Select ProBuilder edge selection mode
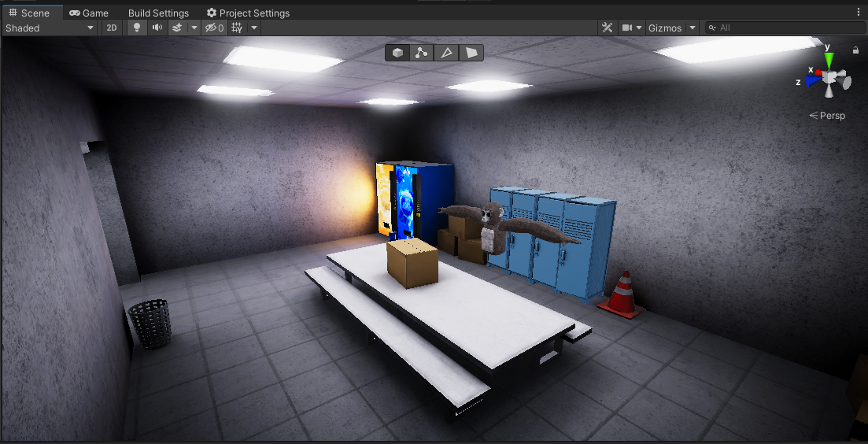This screenshot has height=444, width=868. [x=446, y=53]
